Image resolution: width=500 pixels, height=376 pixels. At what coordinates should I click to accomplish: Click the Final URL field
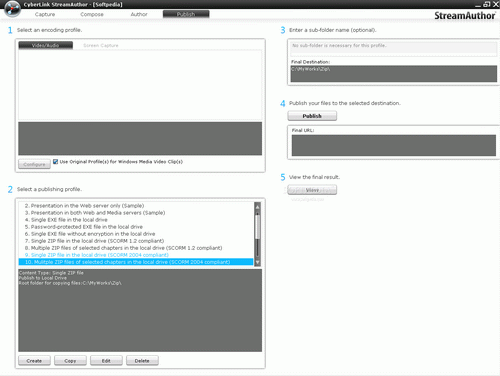394,145
